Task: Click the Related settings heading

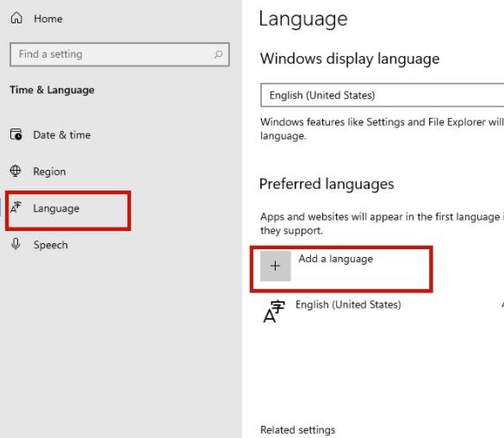Action: [x=297, y=430]
